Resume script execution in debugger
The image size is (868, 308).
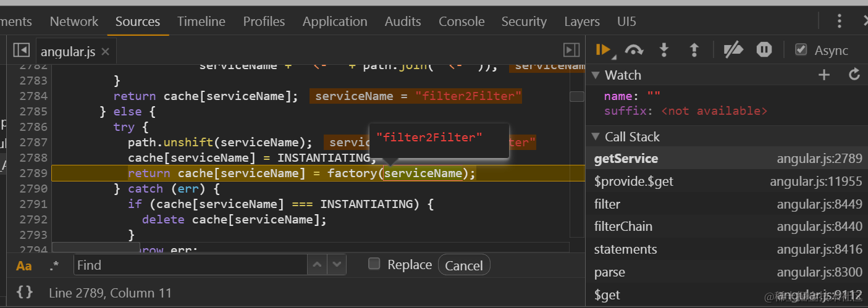[x=604, y=50]
